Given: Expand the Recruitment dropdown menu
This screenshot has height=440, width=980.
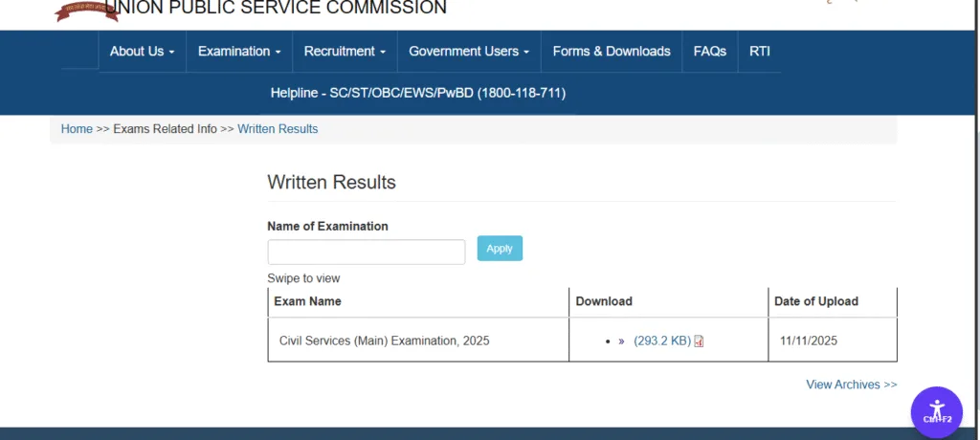Looking at the screenshot, I should pyautogui.click(x=345, y=52).
